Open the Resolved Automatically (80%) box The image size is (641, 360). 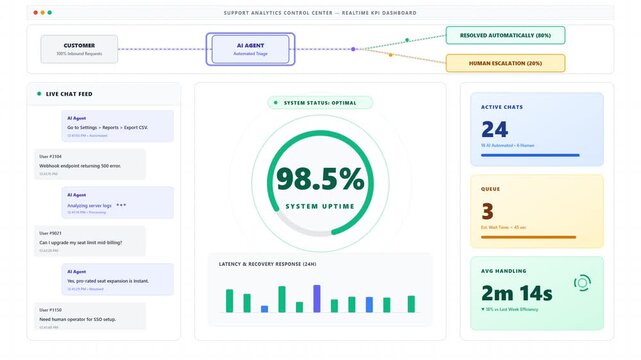click(x=505, y=35)
